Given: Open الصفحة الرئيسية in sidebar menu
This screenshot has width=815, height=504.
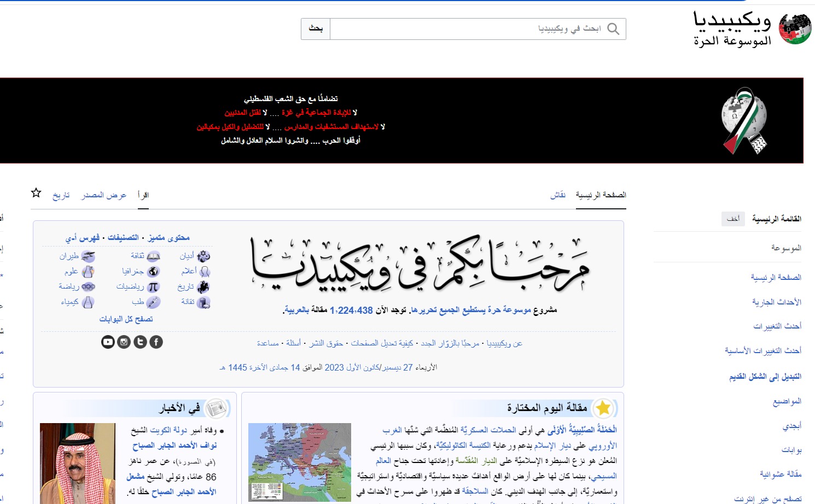Looking at the screenshot, I should click(776, 277).
